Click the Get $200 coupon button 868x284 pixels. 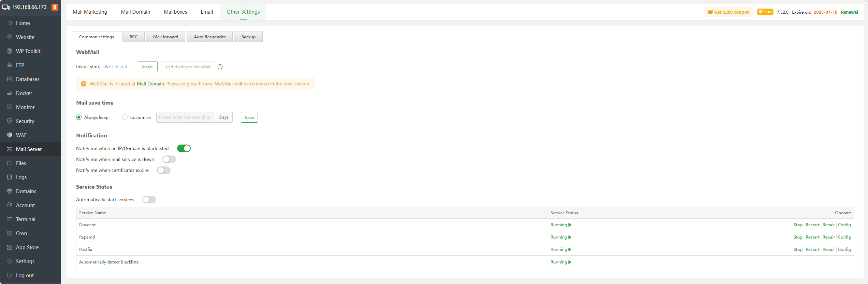click(728, 12)
